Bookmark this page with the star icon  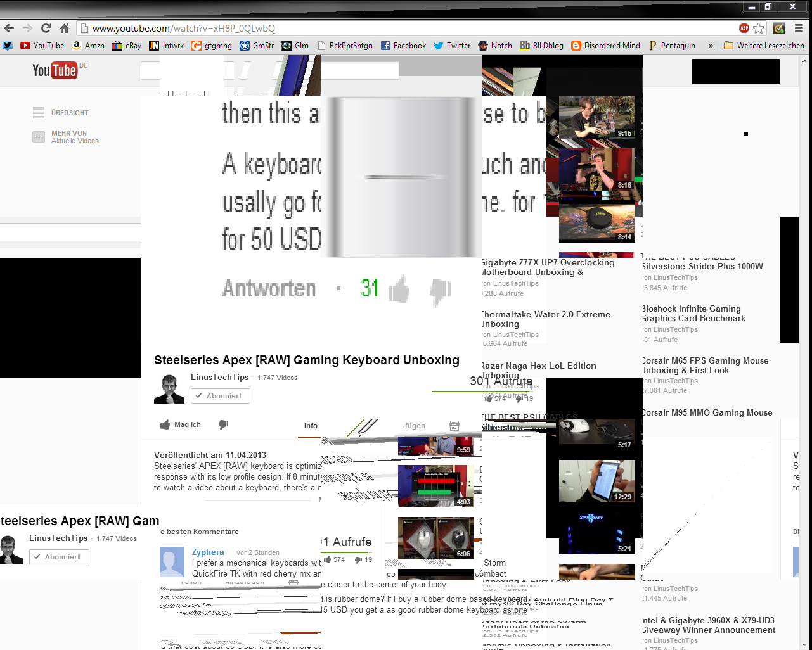click(759, 28)
